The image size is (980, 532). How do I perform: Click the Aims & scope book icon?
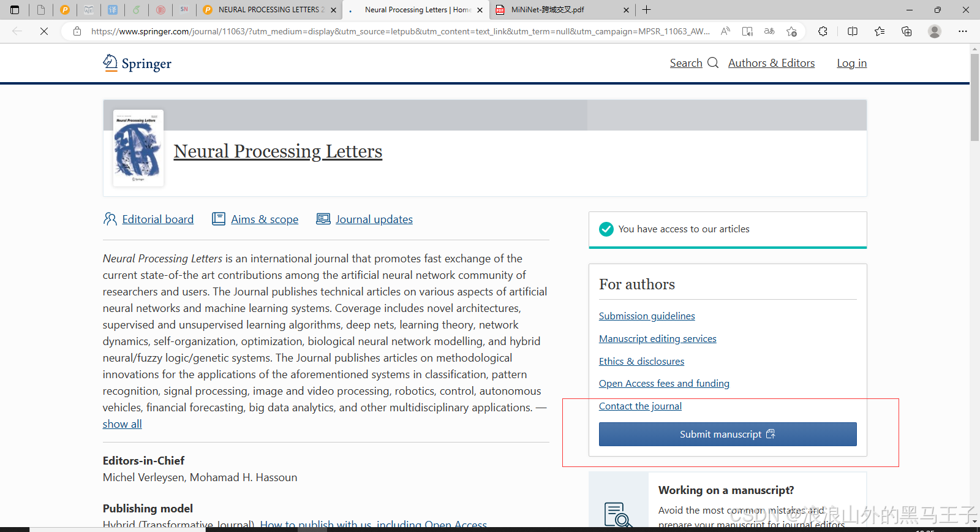(219, 219)
